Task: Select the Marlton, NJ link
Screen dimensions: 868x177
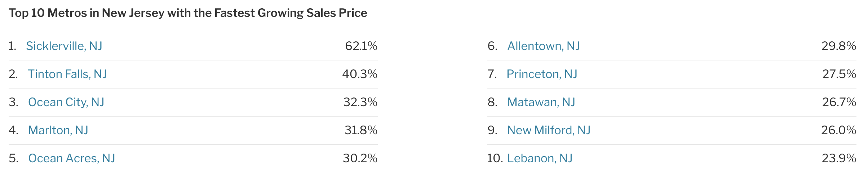Action: pos(58,130)
